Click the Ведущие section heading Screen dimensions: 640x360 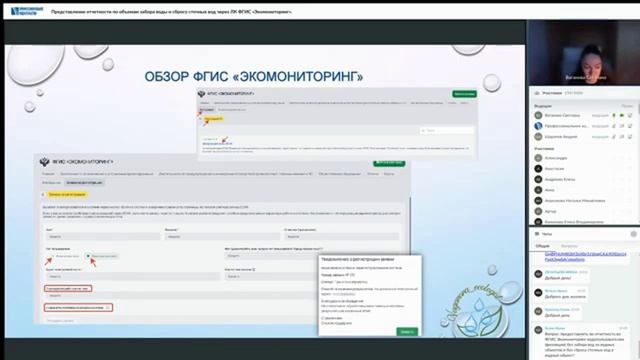[x=543, y=106]
